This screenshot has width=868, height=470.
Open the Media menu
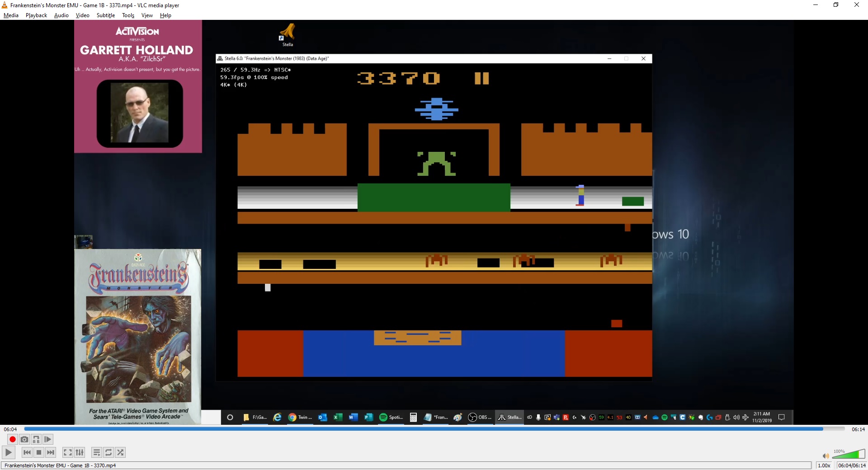click(11, 15)
